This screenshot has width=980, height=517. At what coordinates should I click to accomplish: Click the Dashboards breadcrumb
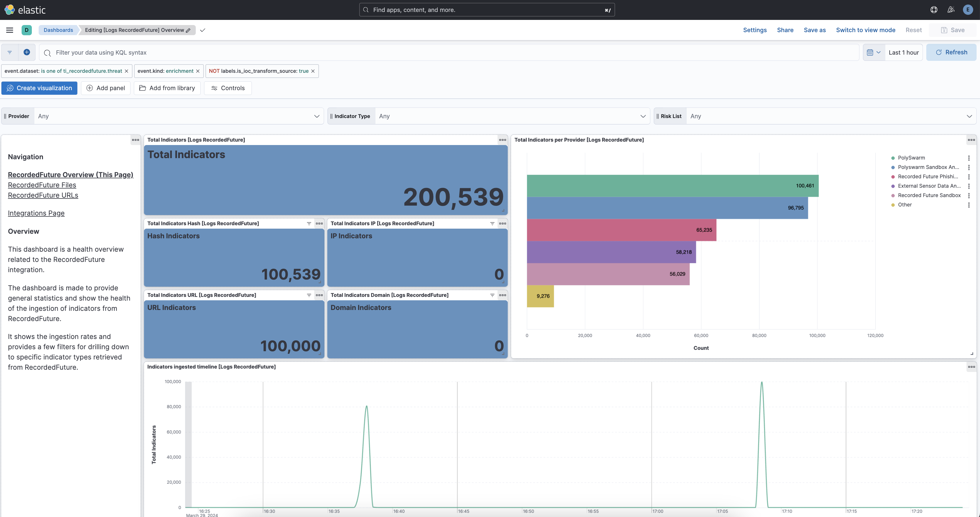click(58, 30)
